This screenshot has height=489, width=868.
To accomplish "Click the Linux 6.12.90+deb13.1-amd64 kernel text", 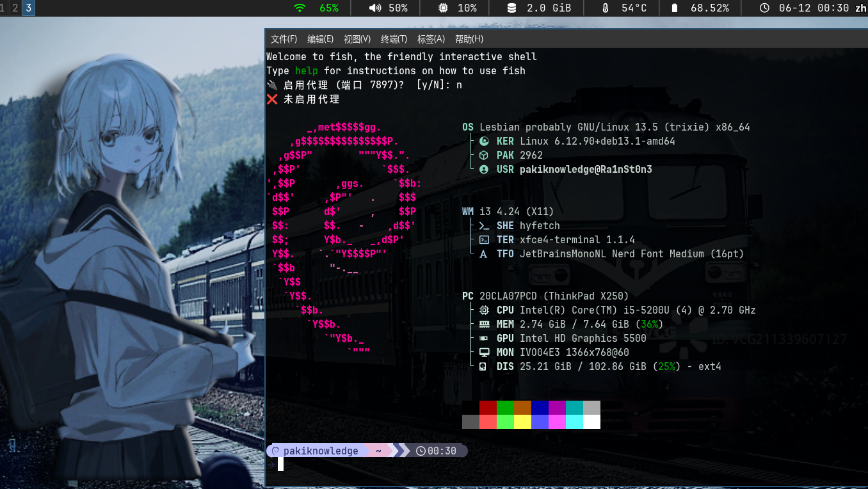I will (597, 141).
